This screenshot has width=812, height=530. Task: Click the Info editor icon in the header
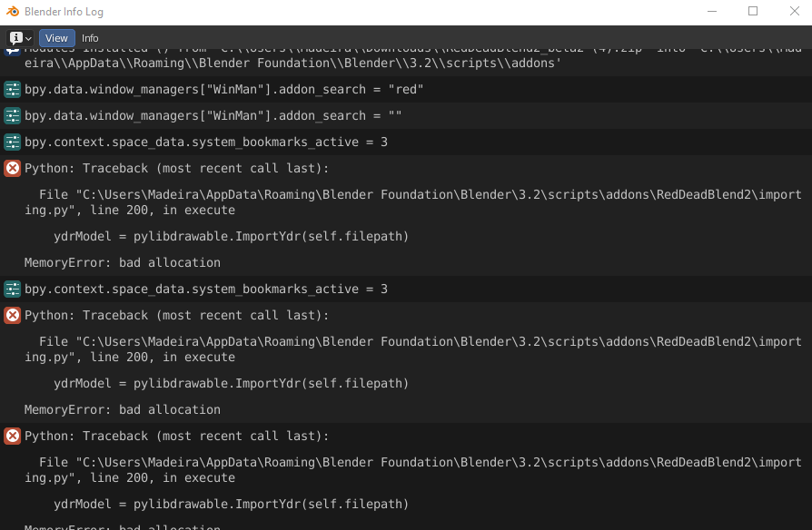16,38
